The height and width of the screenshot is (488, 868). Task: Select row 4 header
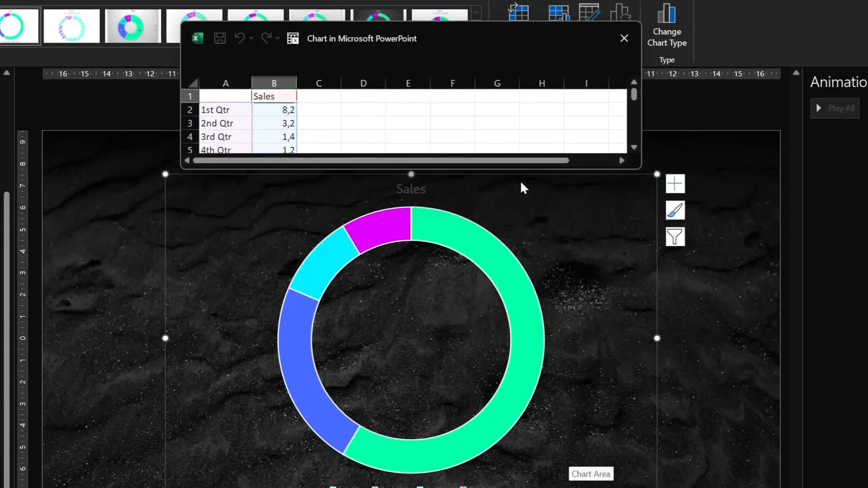(x=190, y=136)
